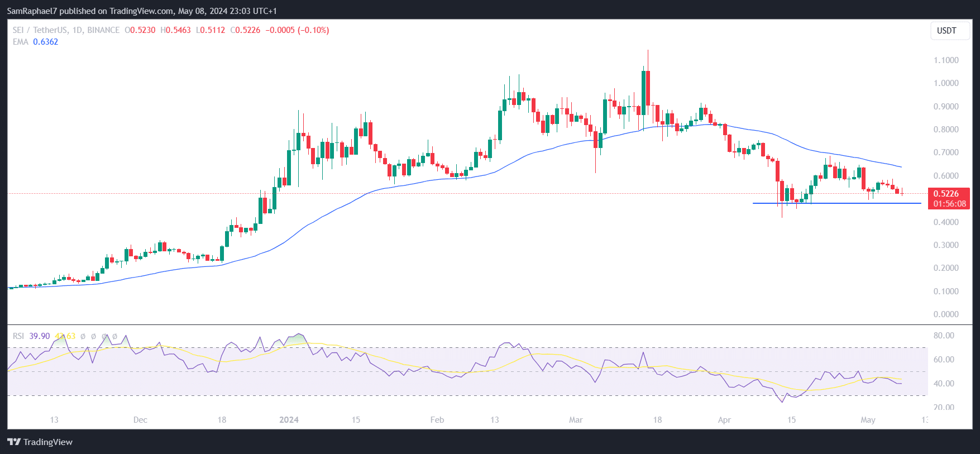Click the countdown timer 01:56:08
The width and height of the screenshot is (980, 454).
tap(949, 204)
